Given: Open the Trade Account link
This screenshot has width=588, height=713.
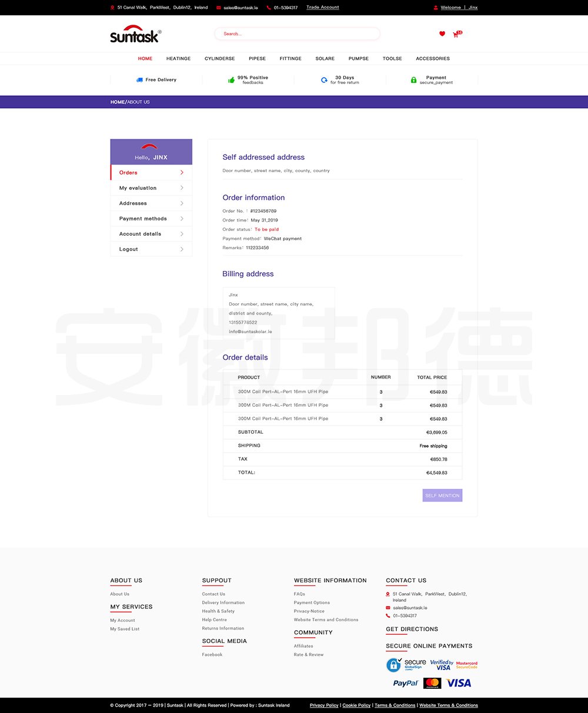Looking at the screenshot, I should tap(322, 8).
